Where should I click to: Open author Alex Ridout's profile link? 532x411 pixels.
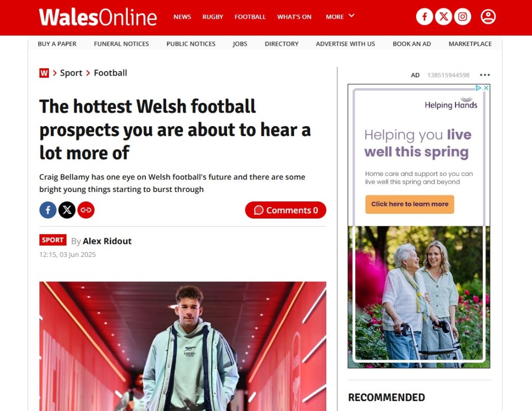[x=107, y=241]
